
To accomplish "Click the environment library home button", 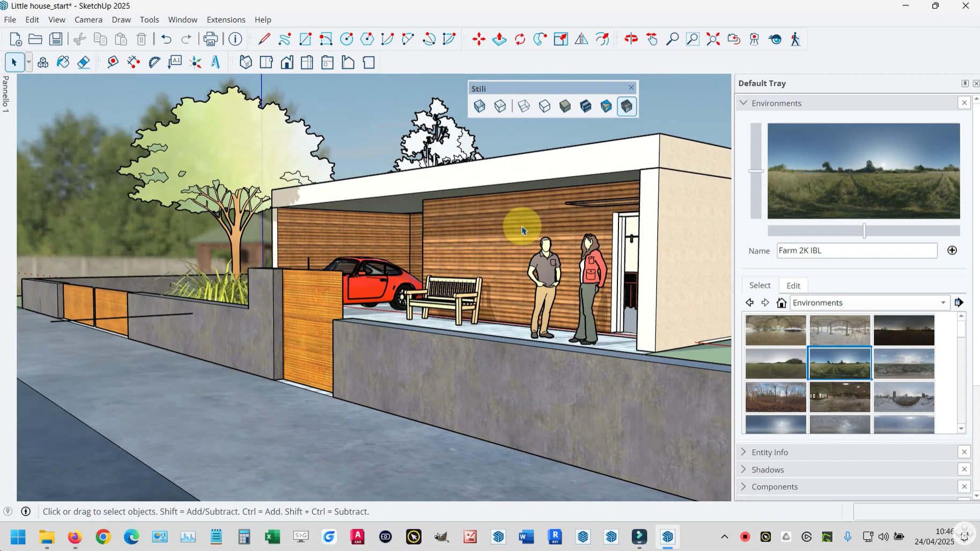I will point(782,303).
